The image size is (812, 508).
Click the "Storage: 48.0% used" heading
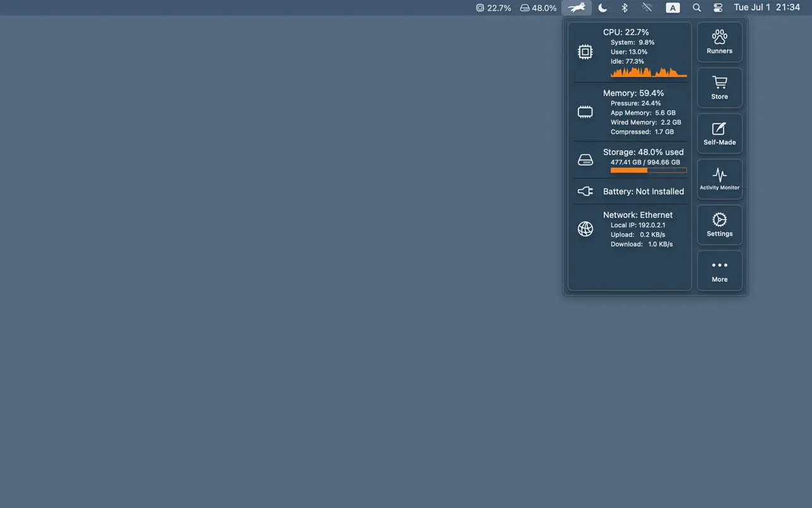643,152
